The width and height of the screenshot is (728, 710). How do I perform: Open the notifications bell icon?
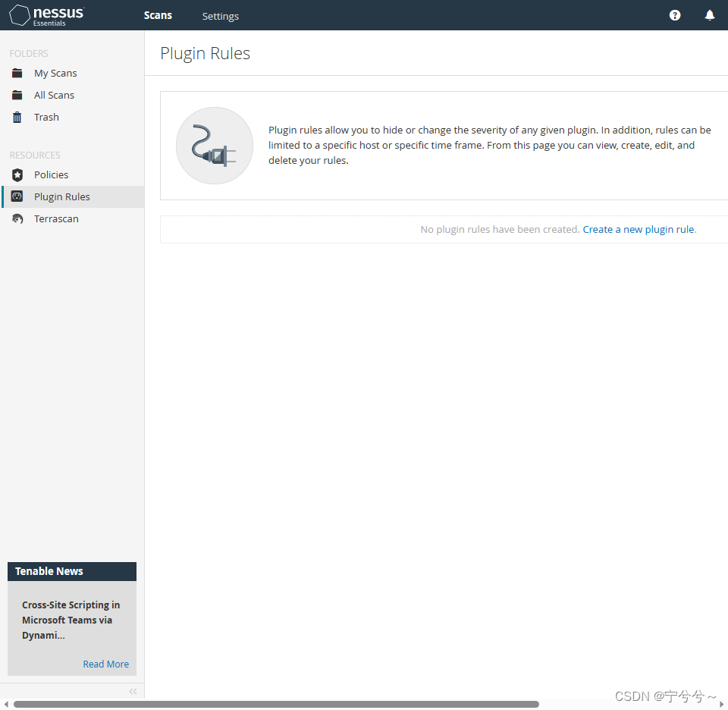[x=710, y=15]
